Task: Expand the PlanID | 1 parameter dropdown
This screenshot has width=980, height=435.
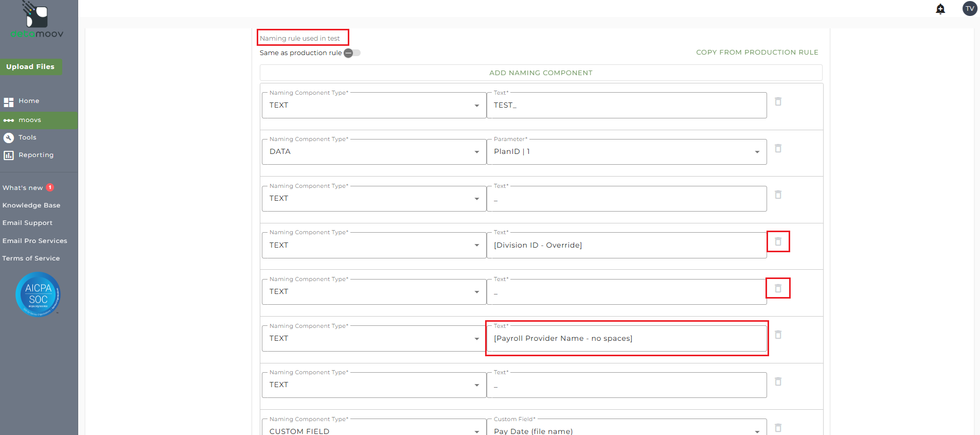Action: [x=626, y=152]
